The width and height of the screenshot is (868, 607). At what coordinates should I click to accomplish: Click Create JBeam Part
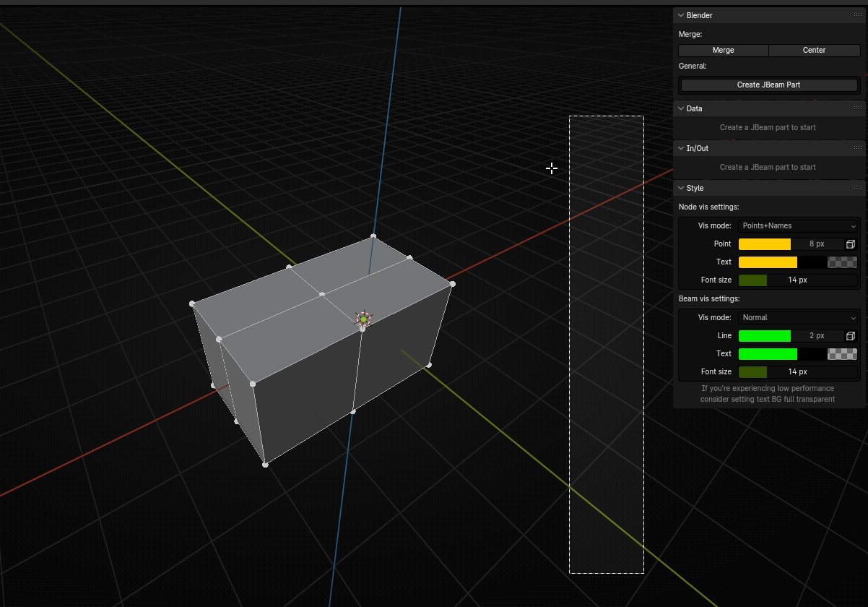[768, 85]
